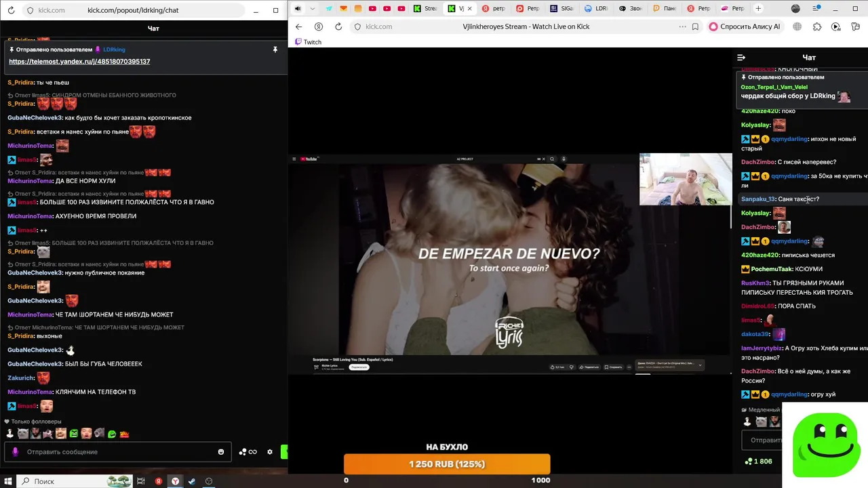This screenshot has height=488, width=868.
Task: Bookmark the current Kick page
Action: coord(696,26)
